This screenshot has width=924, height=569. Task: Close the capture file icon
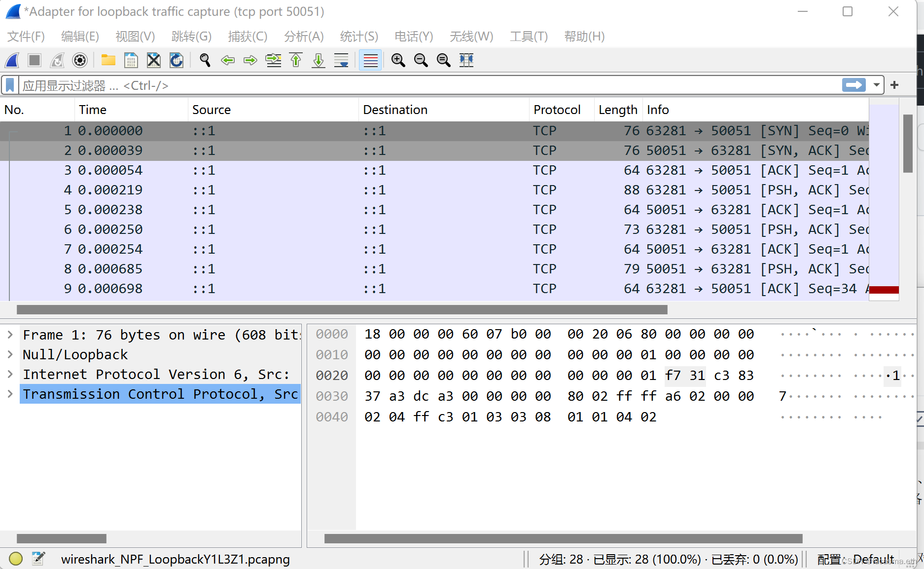(x=154, y=60)
